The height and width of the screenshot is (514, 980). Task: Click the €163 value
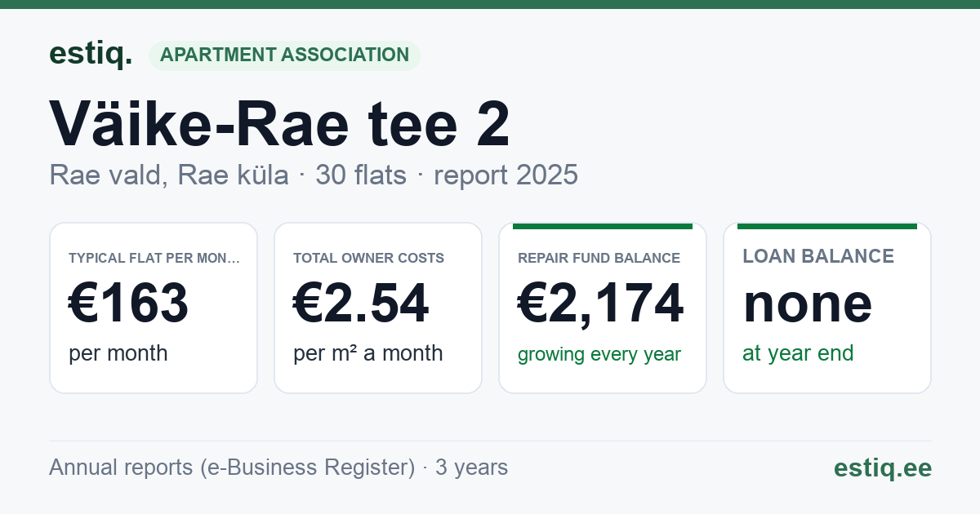[x=129, y=303]
